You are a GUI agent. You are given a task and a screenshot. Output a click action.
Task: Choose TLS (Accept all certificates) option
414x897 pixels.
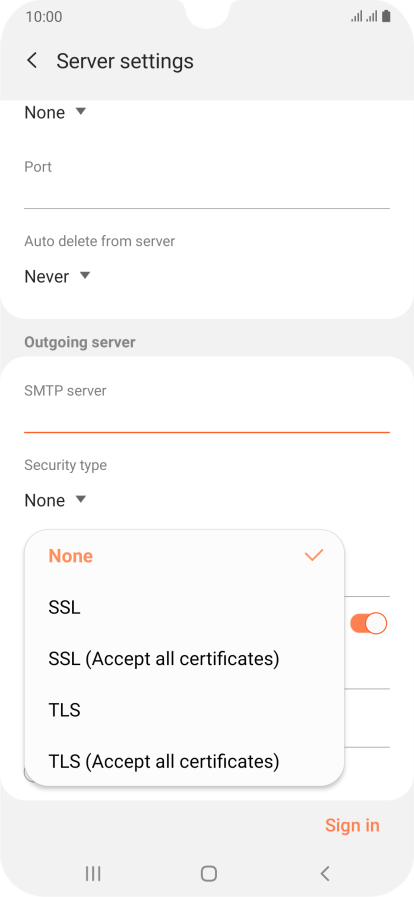click(x=184, y=761)
